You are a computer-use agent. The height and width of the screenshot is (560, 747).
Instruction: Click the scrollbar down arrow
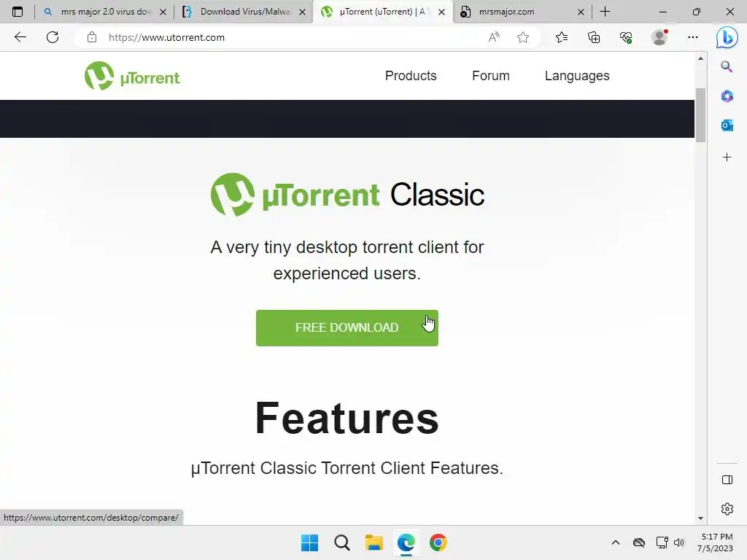tap(700, 518)
